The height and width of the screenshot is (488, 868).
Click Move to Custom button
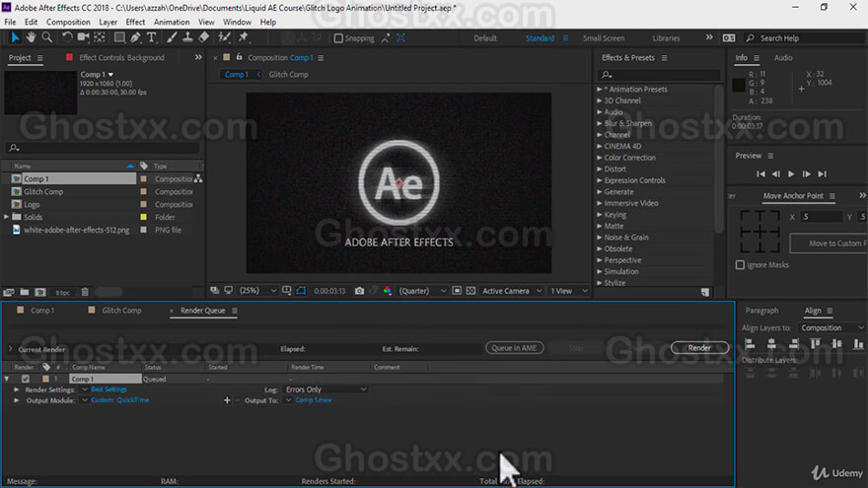829,244
